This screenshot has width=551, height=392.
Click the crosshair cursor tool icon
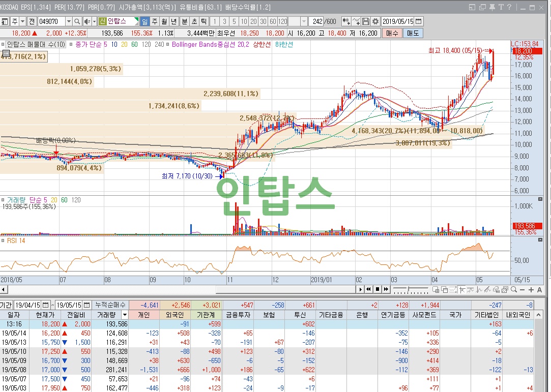pyautogui.click(x=462, y=290)
